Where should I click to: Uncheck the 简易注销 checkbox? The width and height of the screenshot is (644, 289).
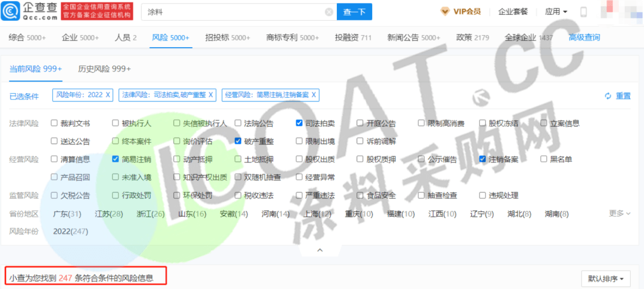point(116,159)
